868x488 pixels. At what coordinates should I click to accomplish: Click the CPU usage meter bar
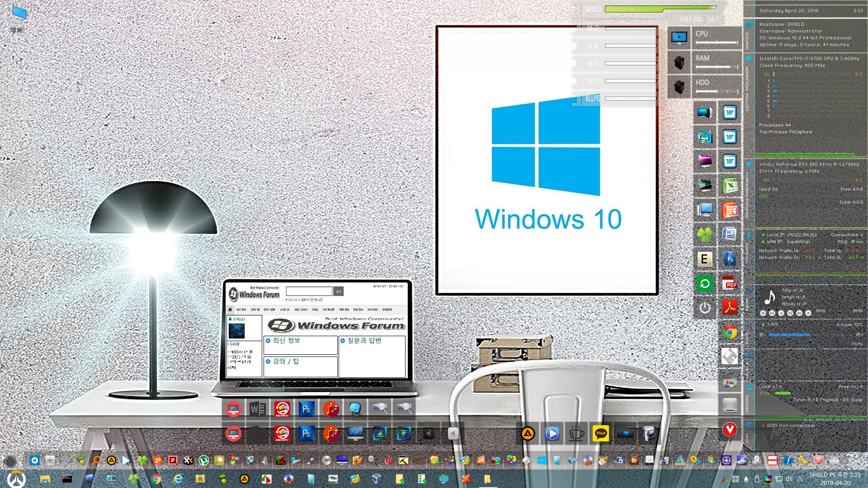pos(717,43)
